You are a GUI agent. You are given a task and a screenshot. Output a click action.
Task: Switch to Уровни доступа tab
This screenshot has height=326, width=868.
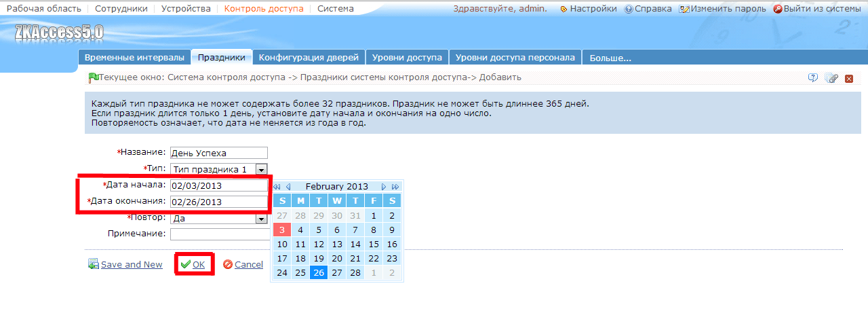(x=407, y=58)
